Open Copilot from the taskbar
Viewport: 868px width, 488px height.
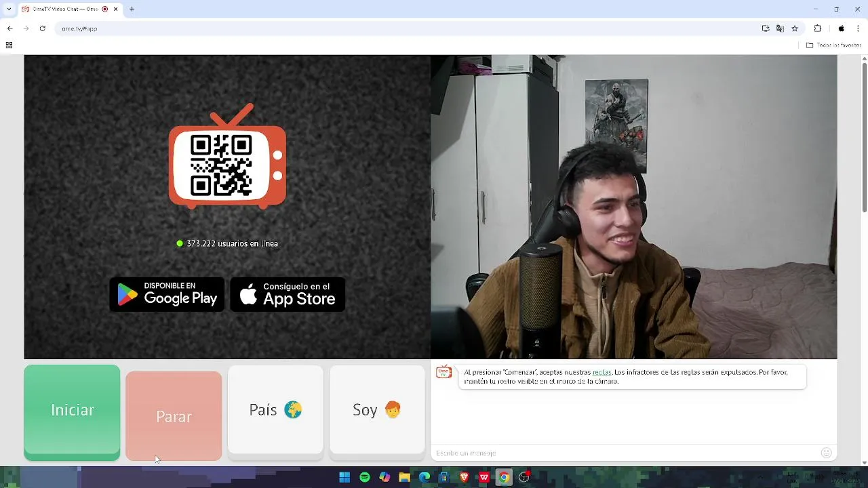[384, 477]
